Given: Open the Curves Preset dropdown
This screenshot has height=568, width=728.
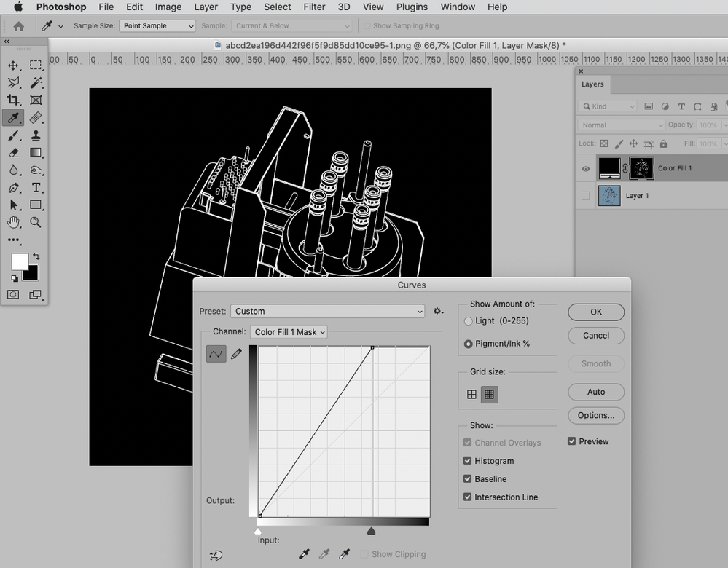Looking at the screenshot, I should tap(328, 311).
